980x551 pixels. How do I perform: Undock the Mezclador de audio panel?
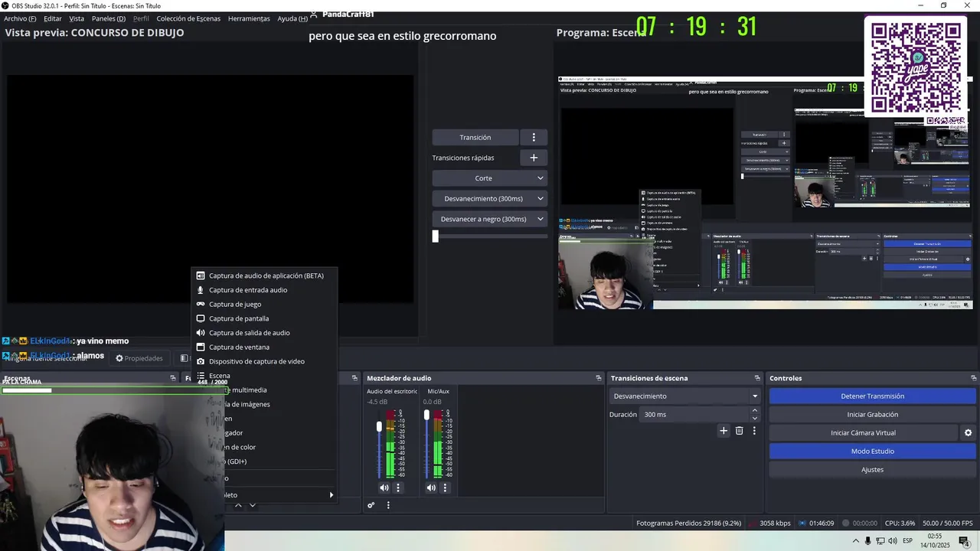coord(599,378)
